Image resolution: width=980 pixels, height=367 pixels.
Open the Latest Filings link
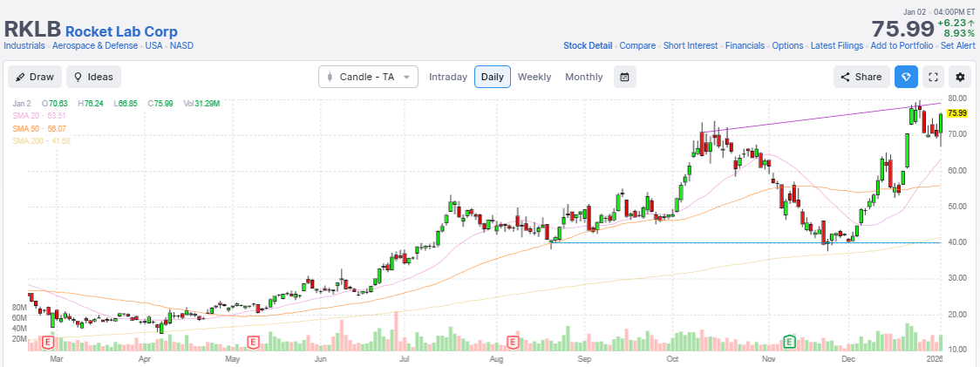(x=837, y=45)
